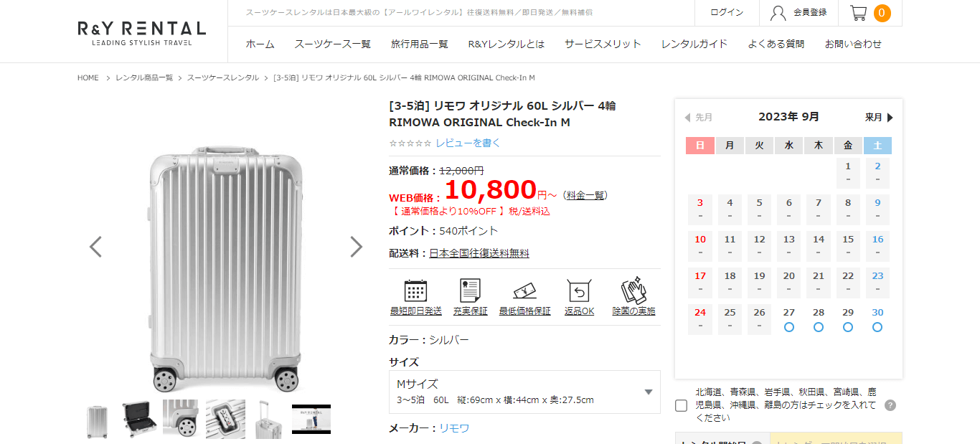
Task: Click the full warranty certificate icon
Action: click(x=470, y=291)
